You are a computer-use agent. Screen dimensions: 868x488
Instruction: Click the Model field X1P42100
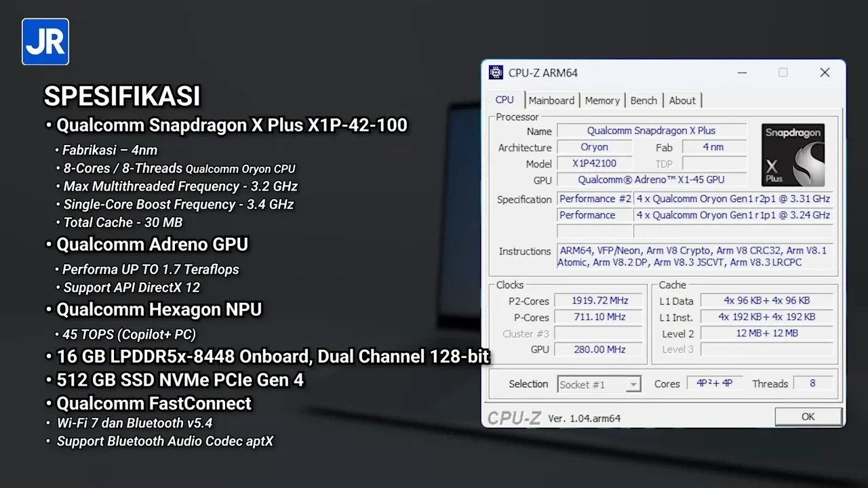pyautogui.click(x=595, y=163)
